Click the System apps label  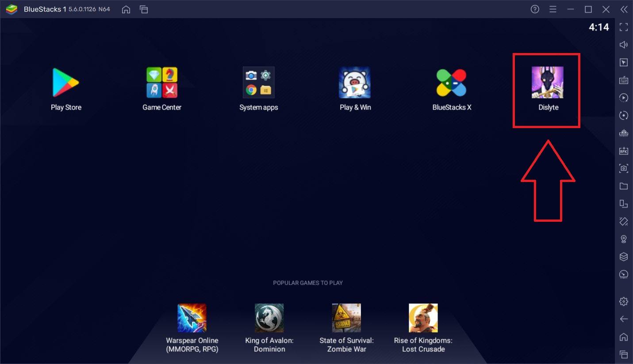[259, 107]
